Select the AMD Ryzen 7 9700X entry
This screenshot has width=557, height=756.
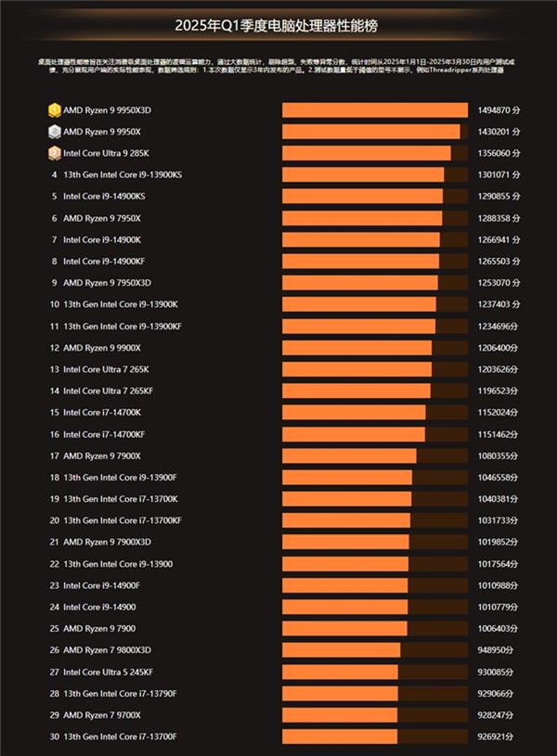[102, 715]
